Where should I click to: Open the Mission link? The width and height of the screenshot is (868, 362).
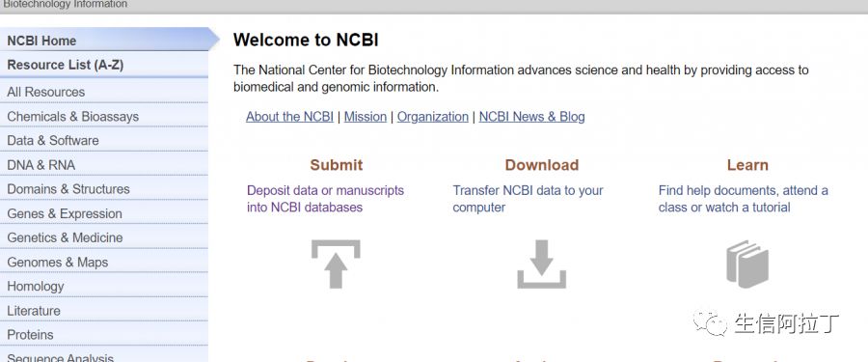tap(366, 117)
